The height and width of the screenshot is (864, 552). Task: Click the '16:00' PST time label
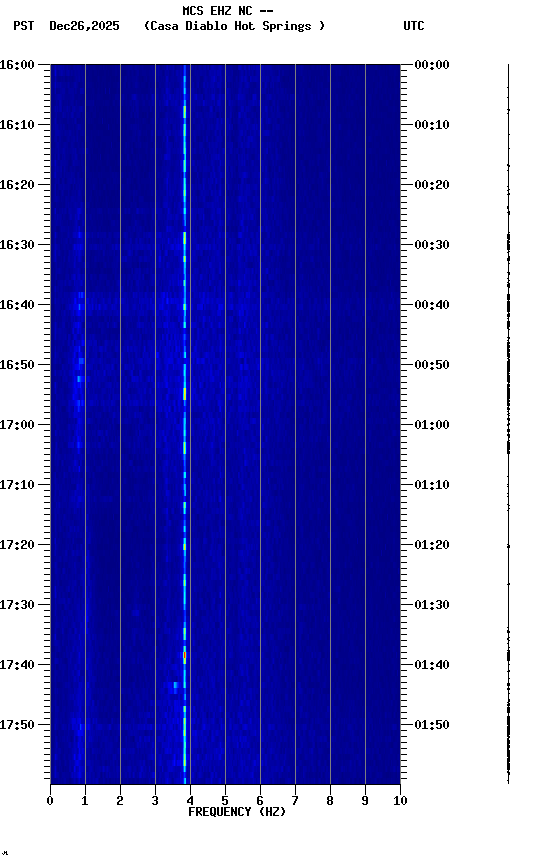point(17,65)
